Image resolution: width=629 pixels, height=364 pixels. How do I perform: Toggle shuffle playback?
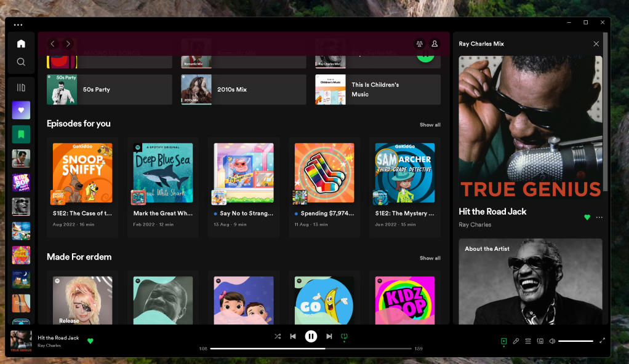pyautogui.click(x=278, y=336)
